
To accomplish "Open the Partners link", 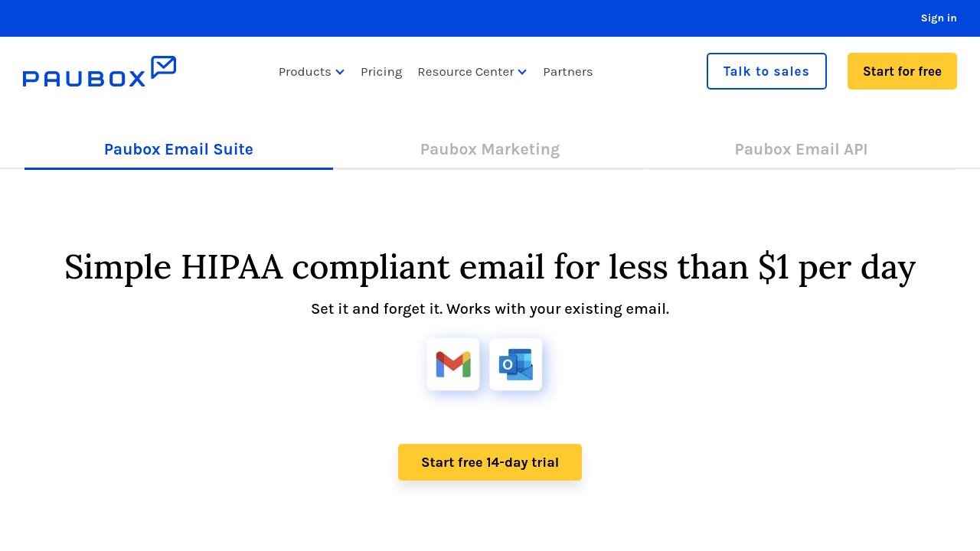I will pyautogui.click(x=568, y=72).
